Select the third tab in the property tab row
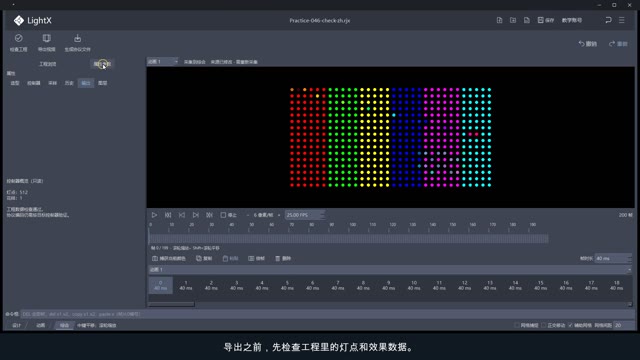 click(x=52, y=83)
